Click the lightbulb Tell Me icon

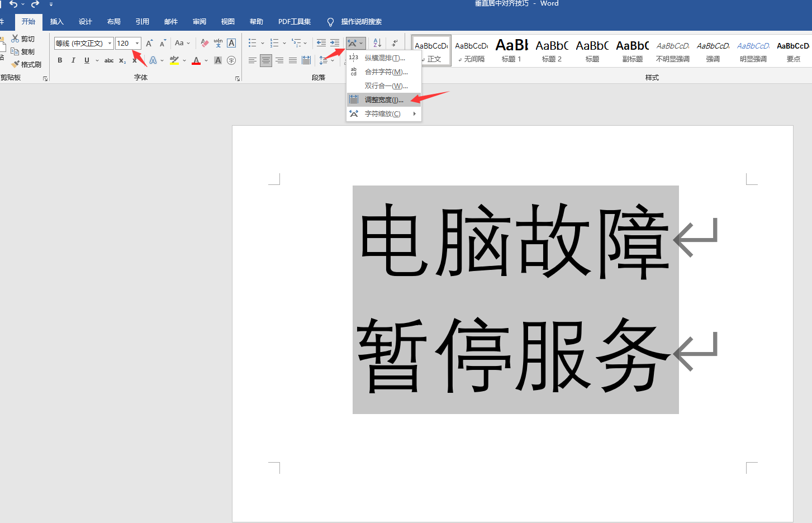click(x=330, y=22)
